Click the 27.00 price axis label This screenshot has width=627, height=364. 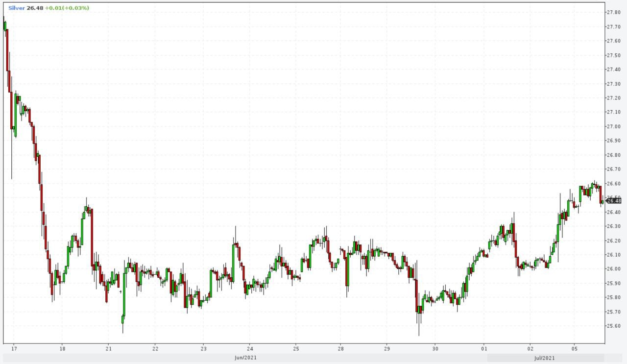[615, 126]
